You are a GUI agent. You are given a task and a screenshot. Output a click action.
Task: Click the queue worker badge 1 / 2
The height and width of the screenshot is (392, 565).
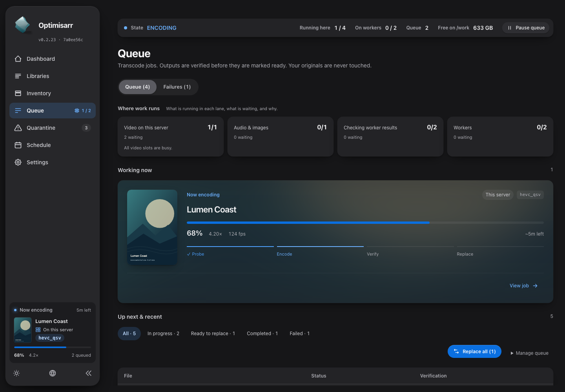pos(83,111)
